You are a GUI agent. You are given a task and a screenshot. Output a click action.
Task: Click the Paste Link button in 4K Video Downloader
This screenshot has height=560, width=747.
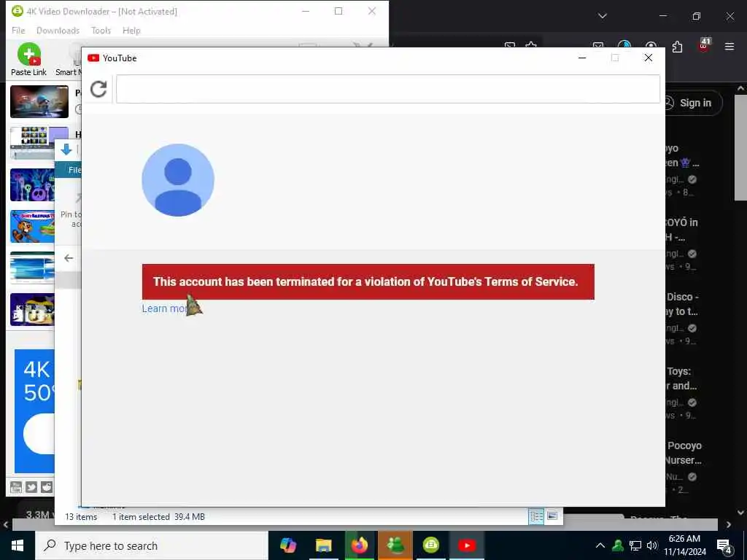[x=28, y=60]
